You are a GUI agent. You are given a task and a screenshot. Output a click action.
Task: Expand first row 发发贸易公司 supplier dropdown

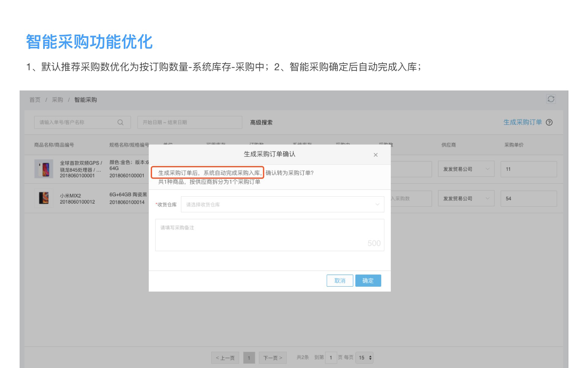tap(466, 169)
